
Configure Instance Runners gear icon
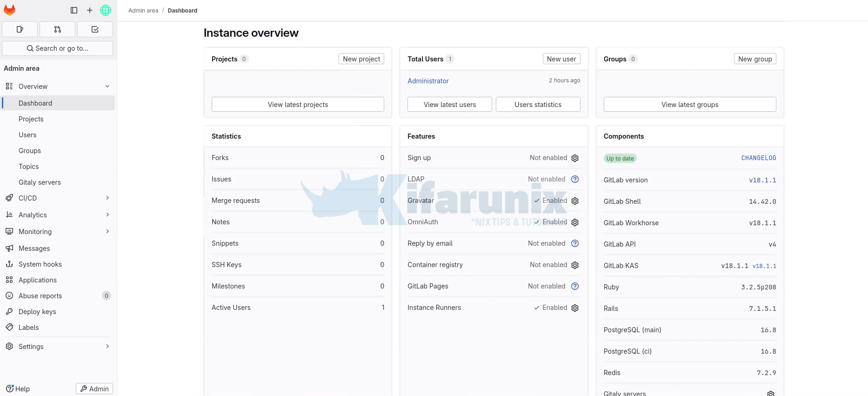pos(575,308)
